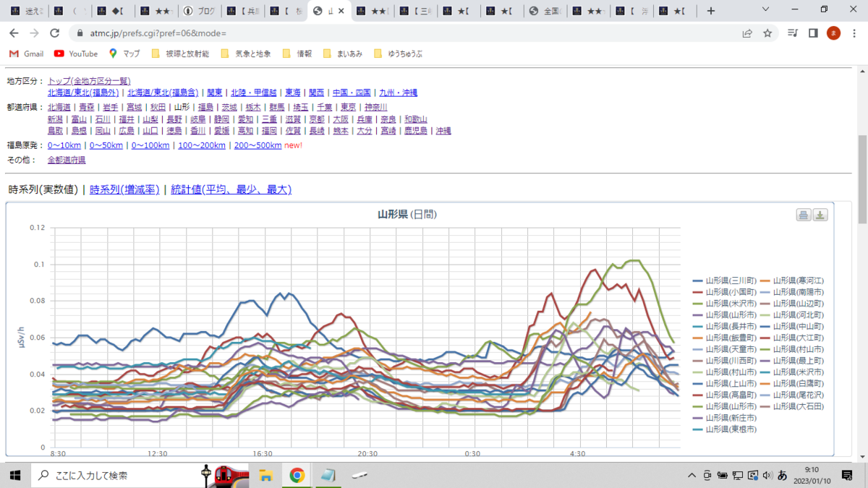The width and height of the screenshot is (868, 488).
Task: Switch to 時系列(増減率) view
Action: [x=124, y=190]
